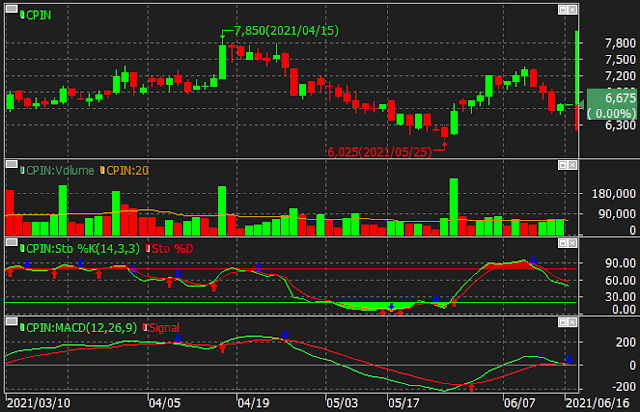Open the Stochastic pane menu icon
640x412 pixels.
12,242
